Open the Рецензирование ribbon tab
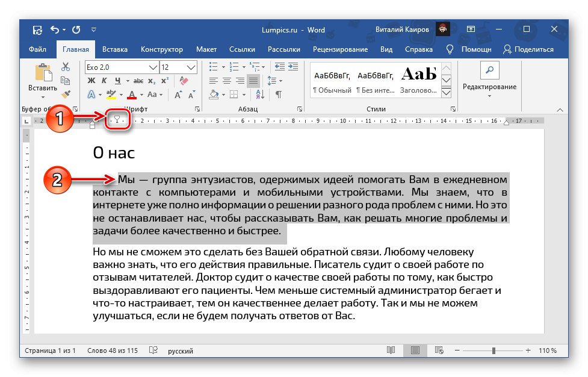588x377 pixels. click(340, 49)
